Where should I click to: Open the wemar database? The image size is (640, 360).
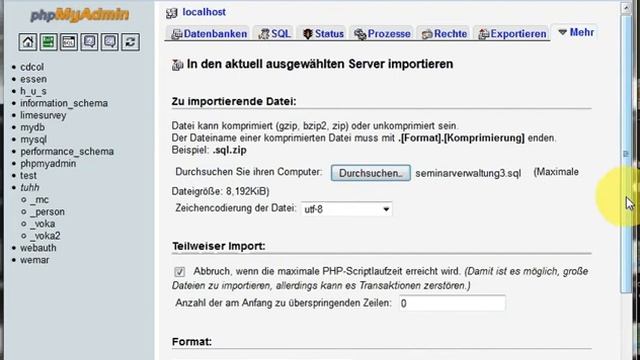click(35, 260)
